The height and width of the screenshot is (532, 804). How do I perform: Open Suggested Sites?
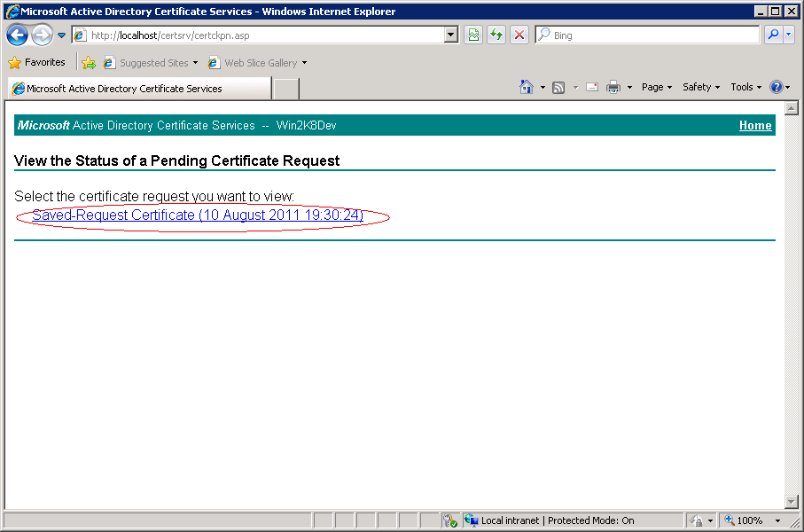pos(150,63)
